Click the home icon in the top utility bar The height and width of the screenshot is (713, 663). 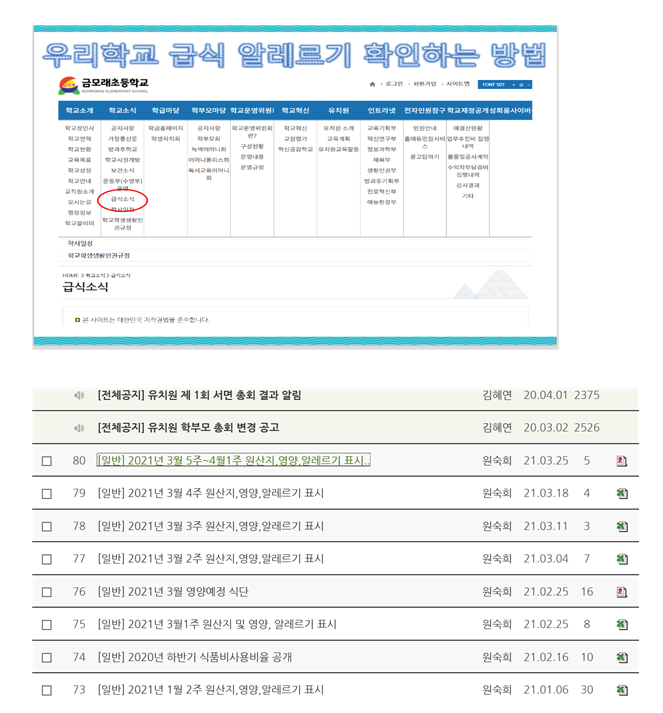pos(372,84)
